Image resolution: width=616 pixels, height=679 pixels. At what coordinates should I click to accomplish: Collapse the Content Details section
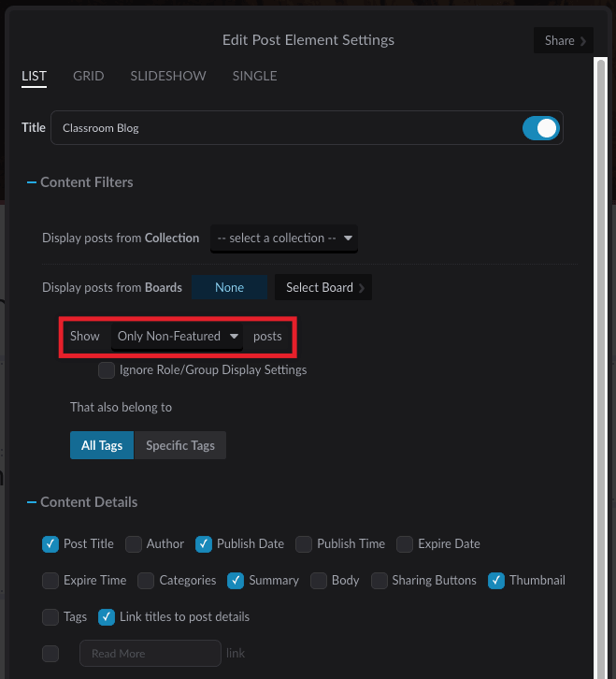32,502
